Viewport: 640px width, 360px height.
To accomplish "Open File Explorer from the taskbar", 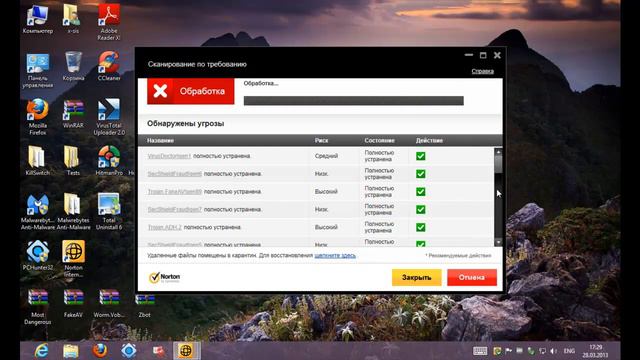I will tap(71, 351).
